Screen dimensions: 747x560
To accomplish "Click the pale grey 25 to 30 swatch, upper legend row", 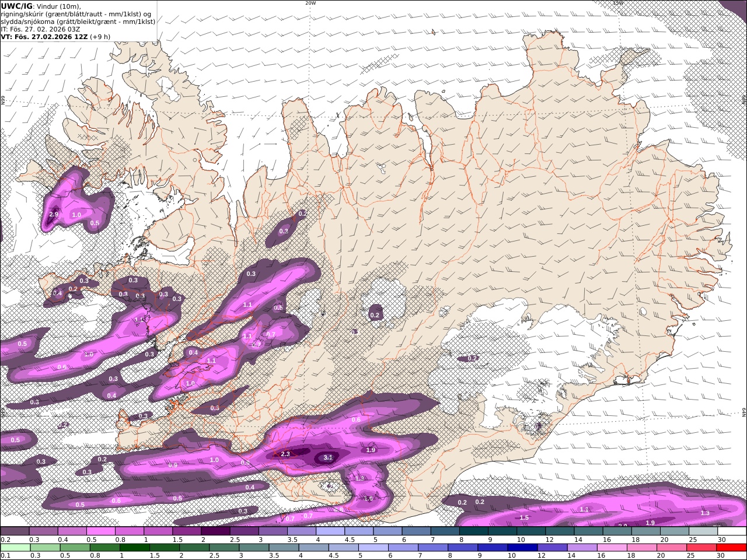I will click(703, 531).
